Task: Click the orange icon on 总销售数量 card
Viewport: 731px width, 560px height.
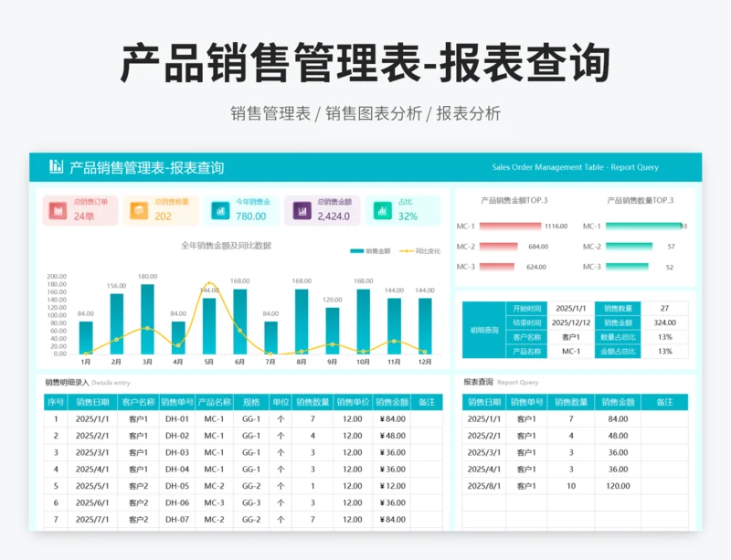Action: (139, 211)
